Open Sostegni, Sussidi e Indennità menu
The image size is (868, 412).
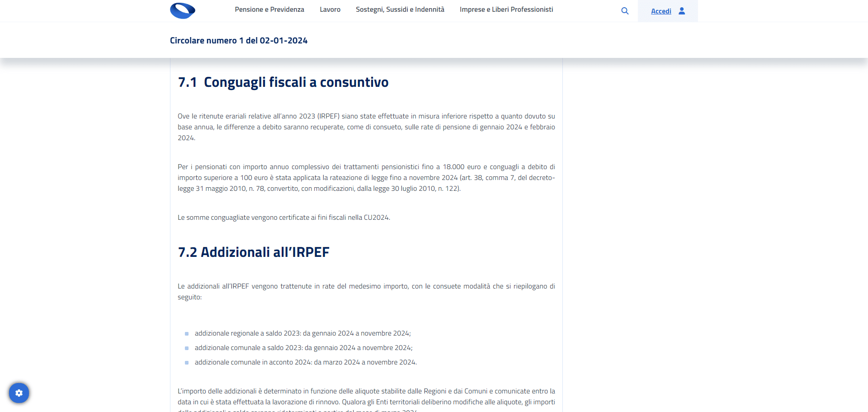coord(400,9)
